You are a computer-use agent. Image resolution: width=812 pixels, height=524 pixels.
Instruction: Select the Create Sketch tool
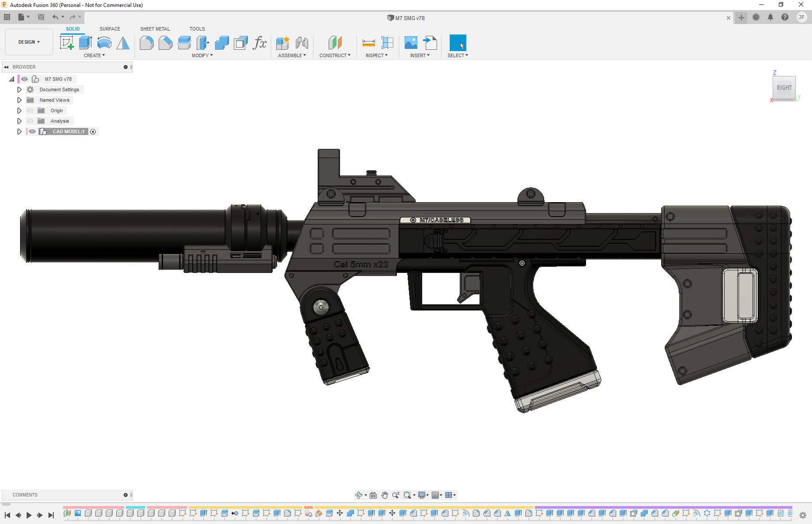pyautogui.click(x=66, y=43)
